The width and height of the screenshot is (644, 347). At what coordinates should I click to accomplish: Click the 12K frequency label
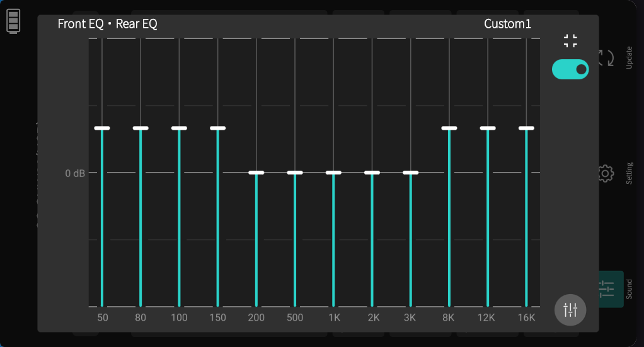(x=486, y=318)
